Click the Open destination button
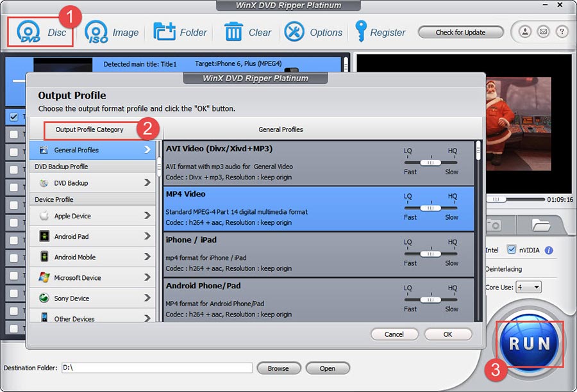577x392 pixels. (x=327, y=368)
